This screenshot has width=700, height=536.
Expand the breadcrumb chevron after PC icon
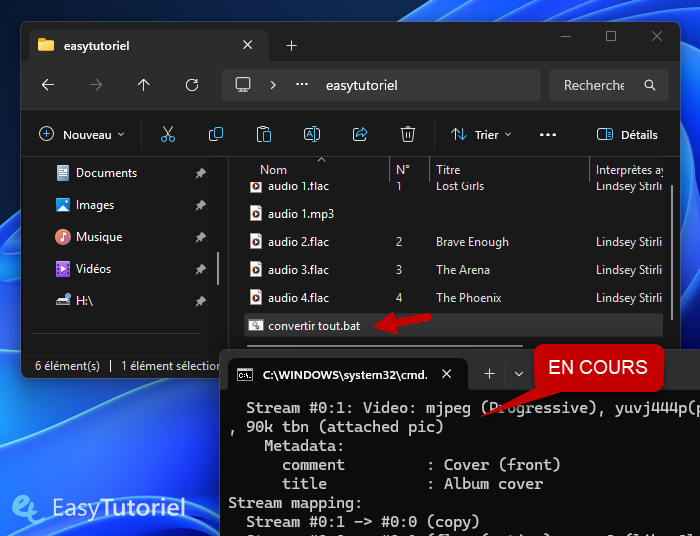273,85
